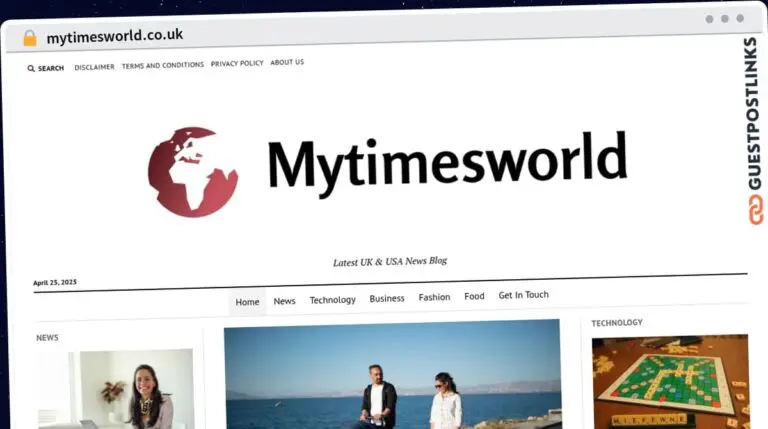This screenshot has height=429, width=768.
Task: Open the Food menu item
Action: coord(474,296)
